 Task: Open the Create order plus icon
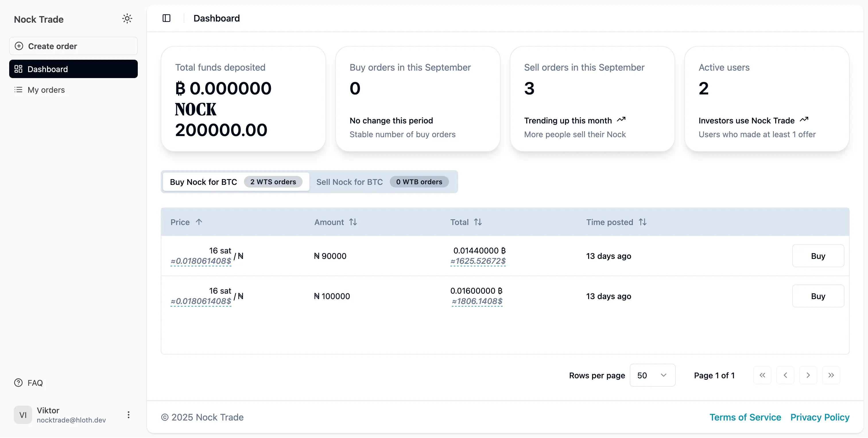click(19, 46)
